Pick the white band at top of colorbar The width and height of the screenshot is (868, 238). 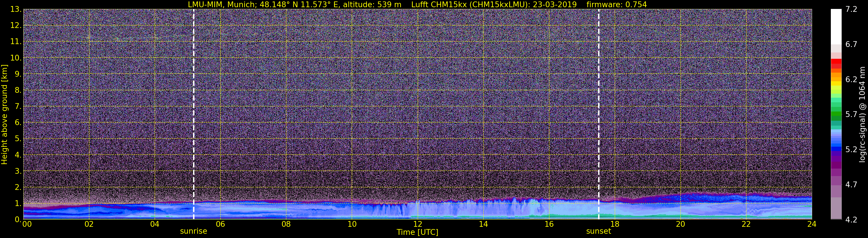point(836,27)
